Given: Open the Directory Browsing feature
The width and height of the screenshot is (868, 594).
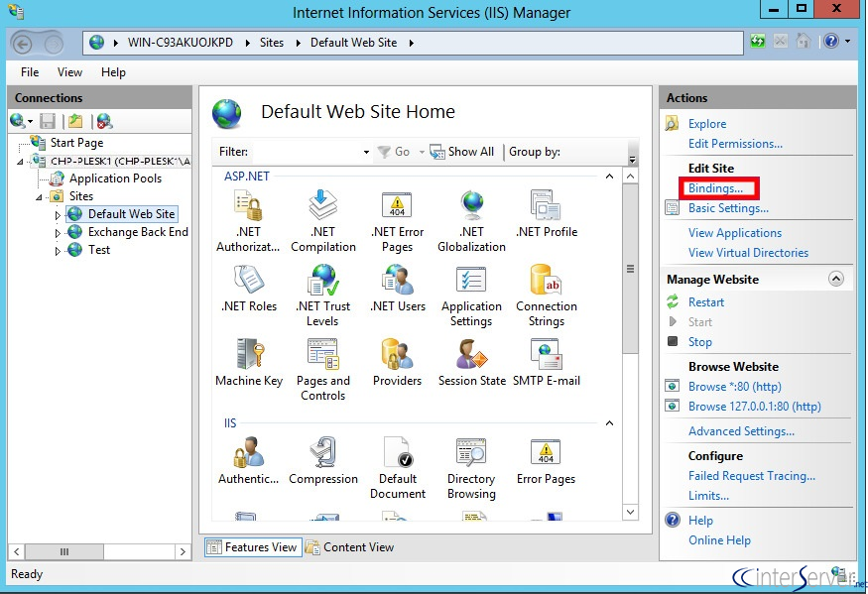Looking at the screenshot, I should coord(471,468).
